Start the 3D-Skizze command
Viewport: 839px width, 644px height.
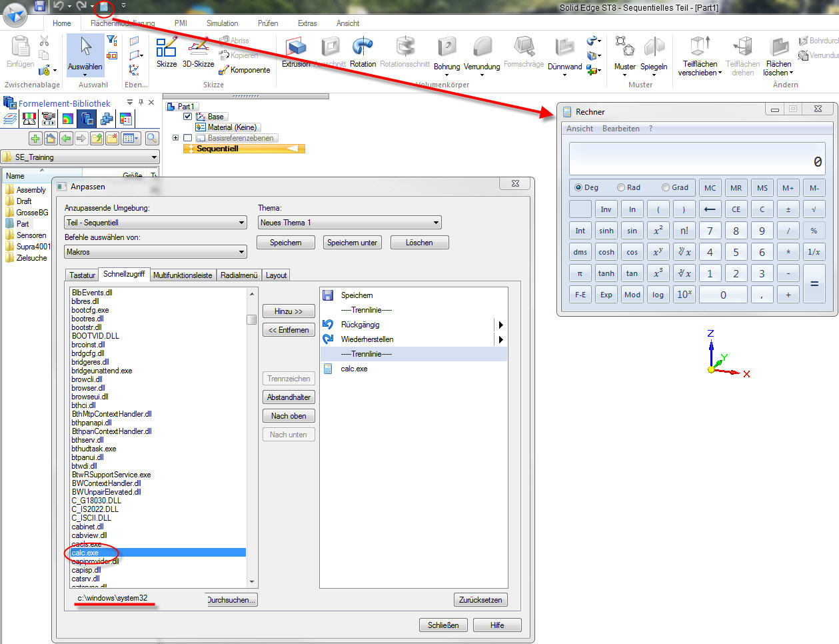[x=198, y=52]
